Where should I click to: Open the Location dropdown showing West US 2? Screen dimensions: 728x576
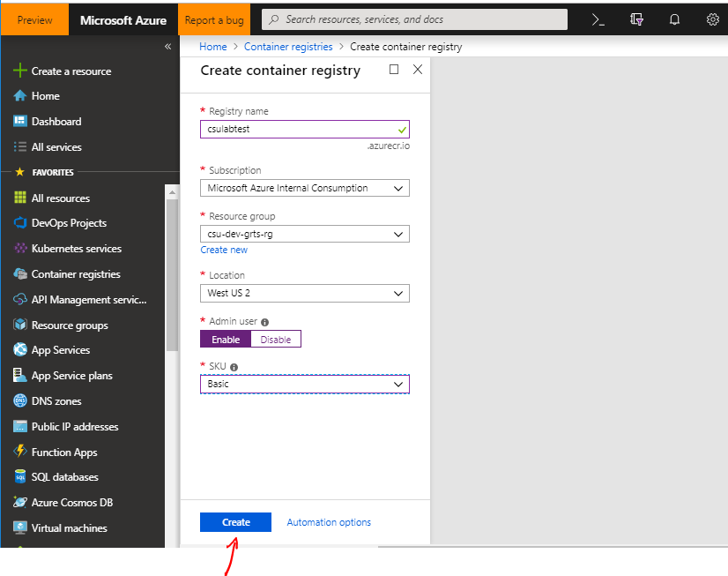point(305,293)
